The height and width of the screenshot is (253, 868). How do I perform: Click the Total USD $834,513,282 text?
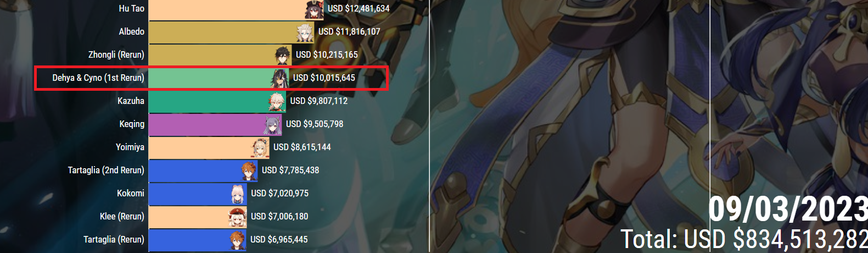[744, 239]
